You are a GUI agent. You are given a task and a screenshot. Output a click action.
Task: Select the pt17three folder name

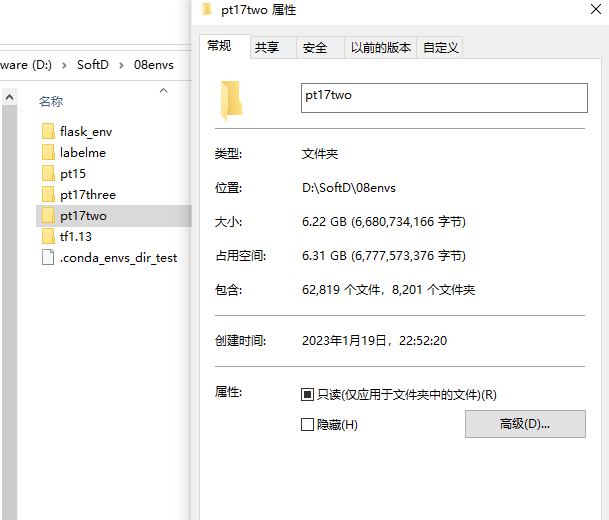tap(88, 195)
